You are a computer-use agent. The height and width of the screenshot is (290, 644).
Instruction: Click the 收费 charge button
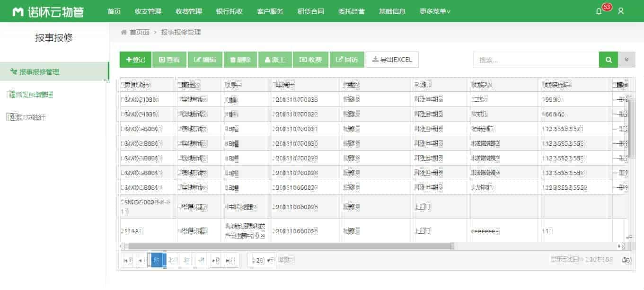pyautogui.click(x=310, y=60)
